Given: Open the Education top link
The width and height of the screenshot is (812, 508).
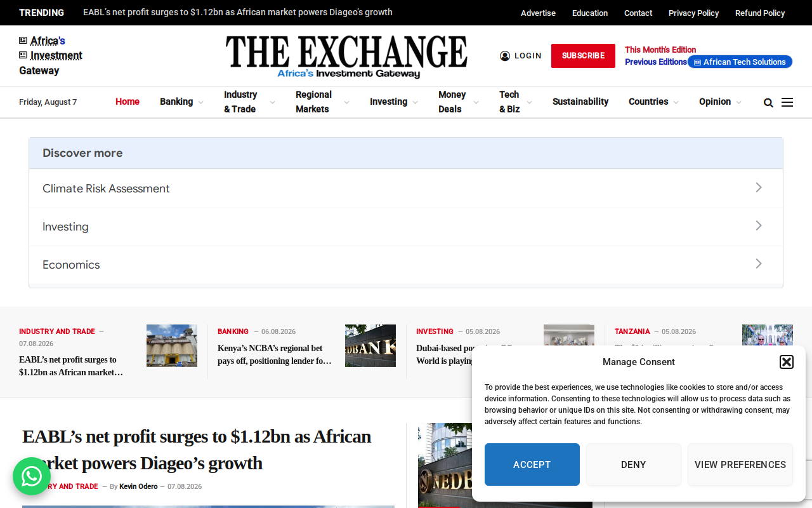Looking at the screenshot, I should tap(590, 13).
